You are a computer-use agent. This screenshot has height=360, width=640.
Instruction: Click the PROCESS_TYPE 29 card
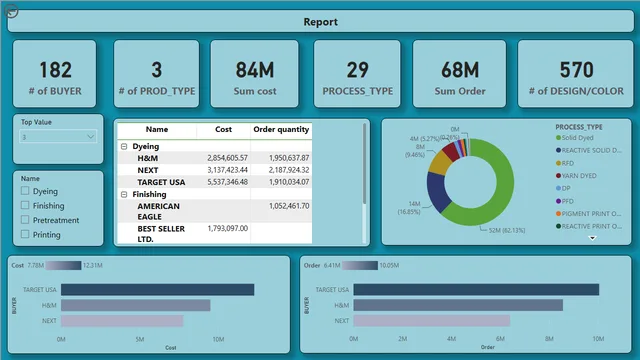(358, 74)
